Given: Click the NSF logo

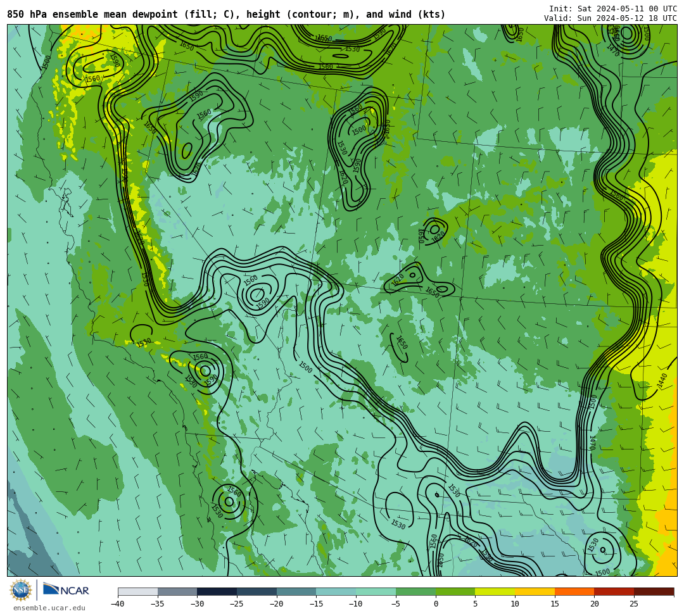Looking at the screenshot, I should [x=21, y=590].
